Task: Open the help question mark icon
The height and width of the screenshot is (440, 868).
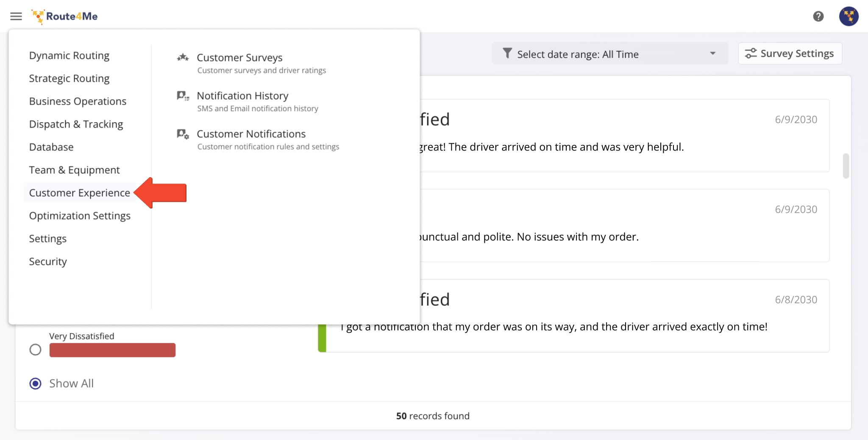Action: [x=819, y=17]
